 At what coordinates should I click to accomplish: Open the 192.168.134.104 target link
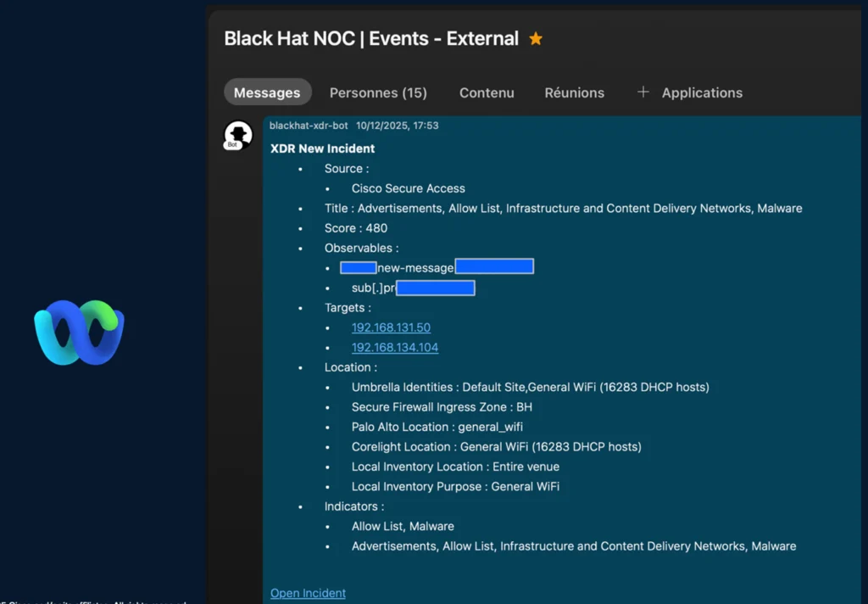point(395,348)
